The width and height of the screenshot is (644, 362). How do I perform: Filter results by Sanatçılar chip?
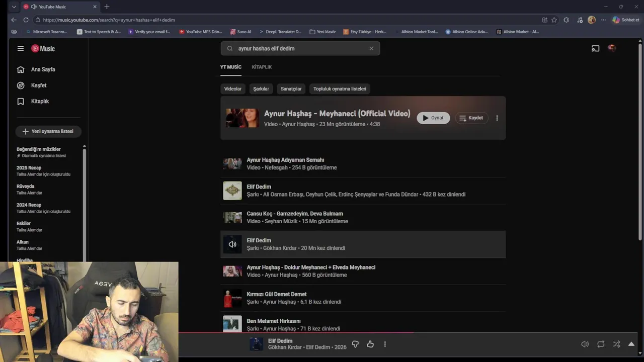(291, 88)
